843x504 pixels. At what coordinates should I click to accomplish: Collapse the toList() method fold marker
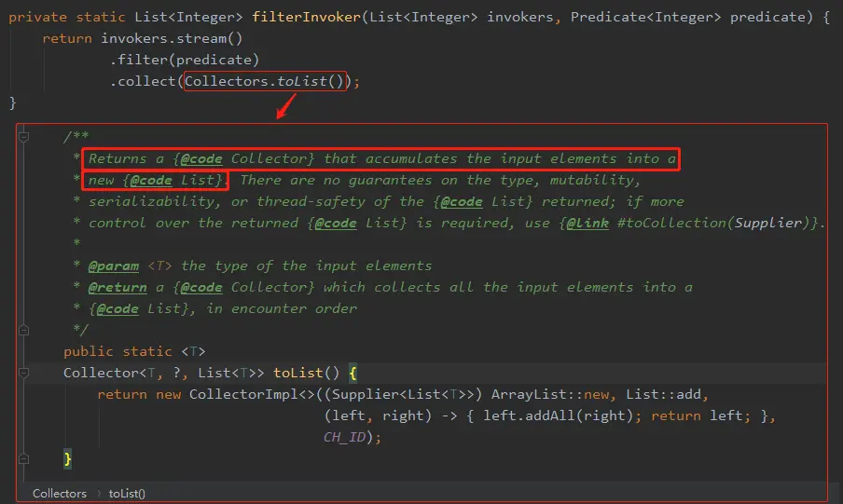coord(23,373)
